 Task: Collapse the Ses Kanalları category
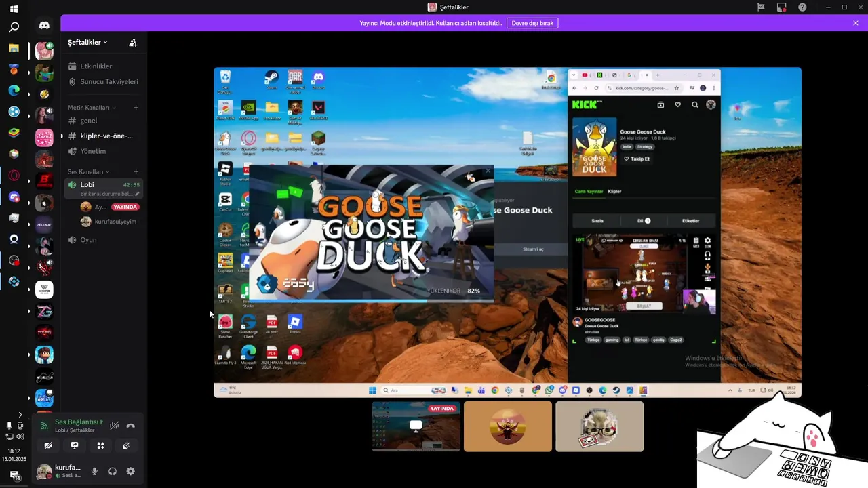click(x=88, y=171)
